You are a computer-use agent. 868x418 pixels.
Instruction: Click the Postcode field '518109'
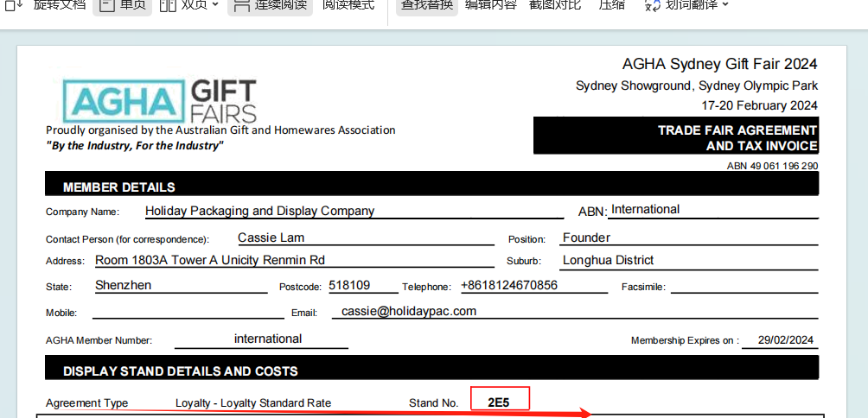[349, 285]
